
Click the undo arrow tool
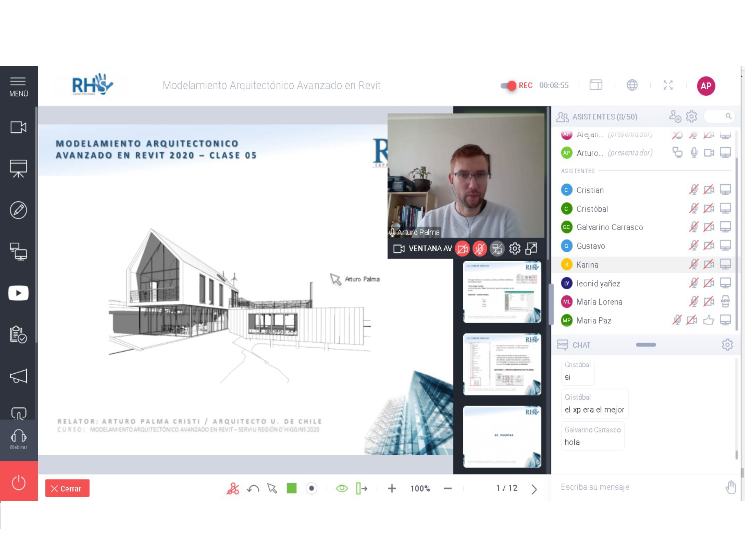click(253, 489)
